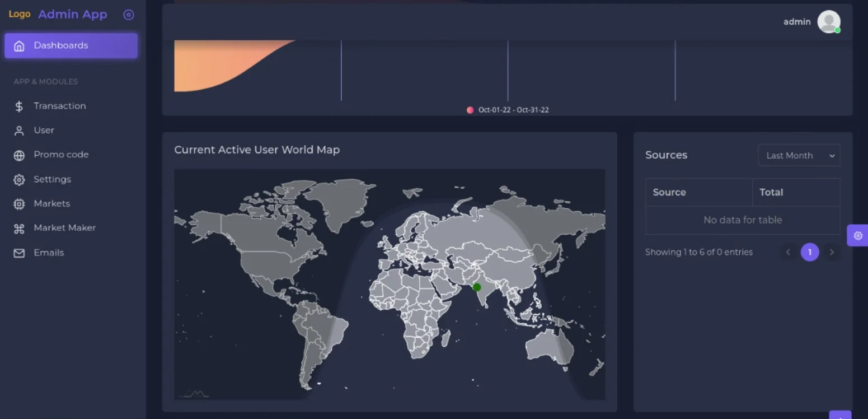Open the floating settings gear on right edge
Screen dimensions: 868x419
pyautogui.click(x=857, y=235)
